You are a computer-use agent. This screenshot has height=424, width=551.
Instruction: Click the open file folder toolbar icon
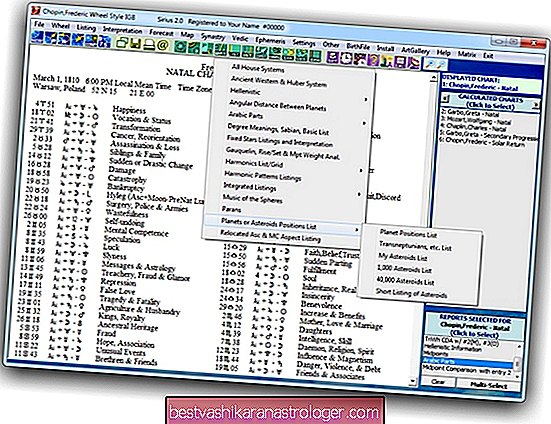(x=122, y=43)
